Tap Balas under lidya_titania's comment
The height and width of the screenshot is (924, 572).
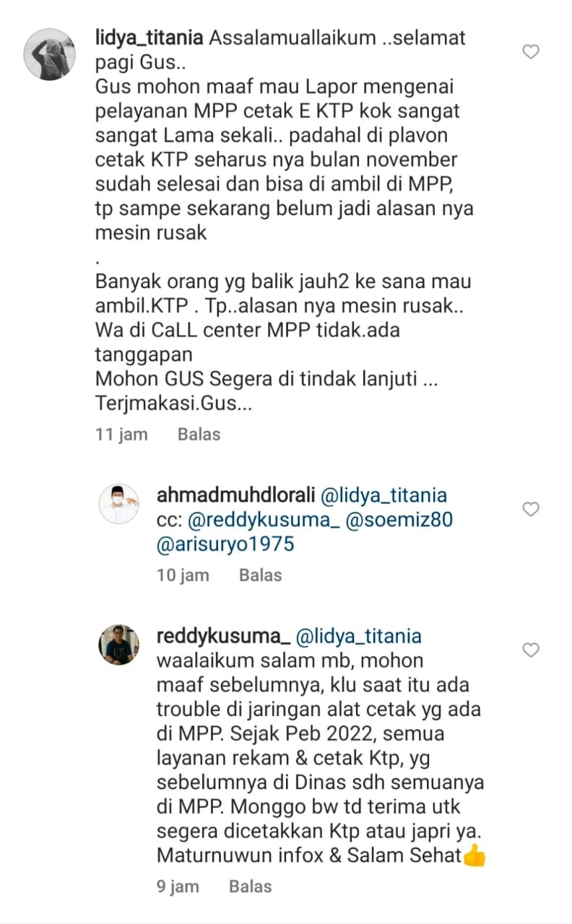pos(199,435)
